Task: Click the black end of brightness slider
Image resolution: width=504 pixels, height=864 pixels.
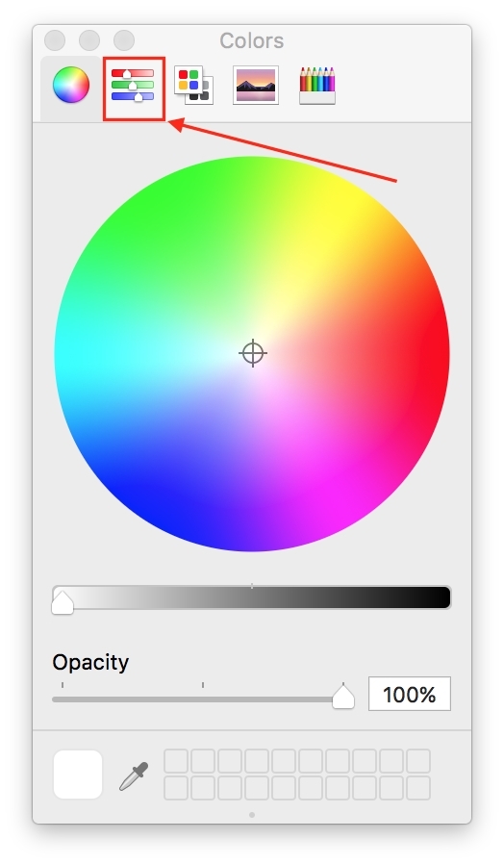Action: point(441,597)
